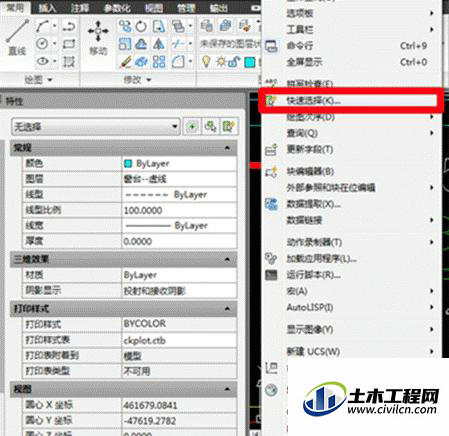Open the 无选择 object dropdown
The width and height of the screenshot is (449, 436).
click(x=96, y=126)
